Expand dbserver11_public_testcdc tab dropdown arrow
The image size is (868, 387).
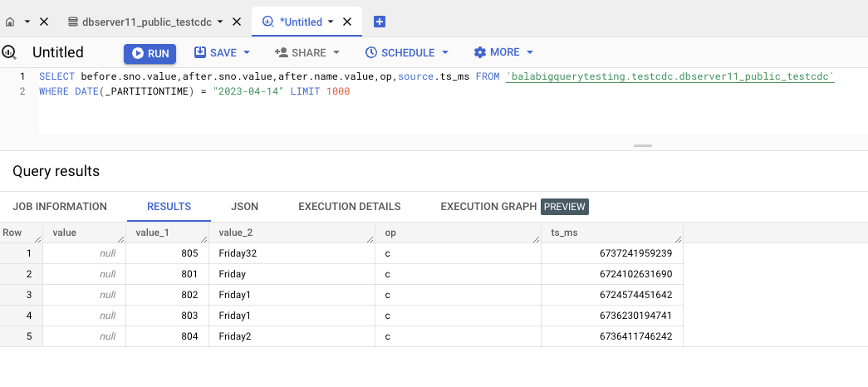click(x=220, y=22)
